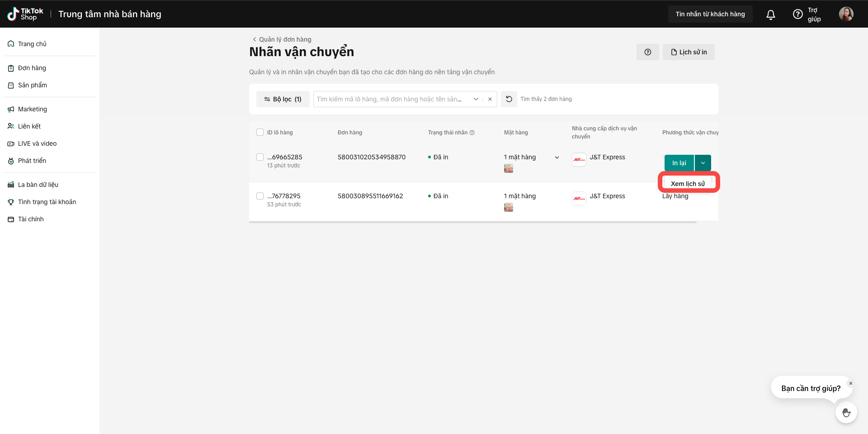Open the user profile avatar
The width and height of the screenshot is (868, 434).
(x=846, y=14)
